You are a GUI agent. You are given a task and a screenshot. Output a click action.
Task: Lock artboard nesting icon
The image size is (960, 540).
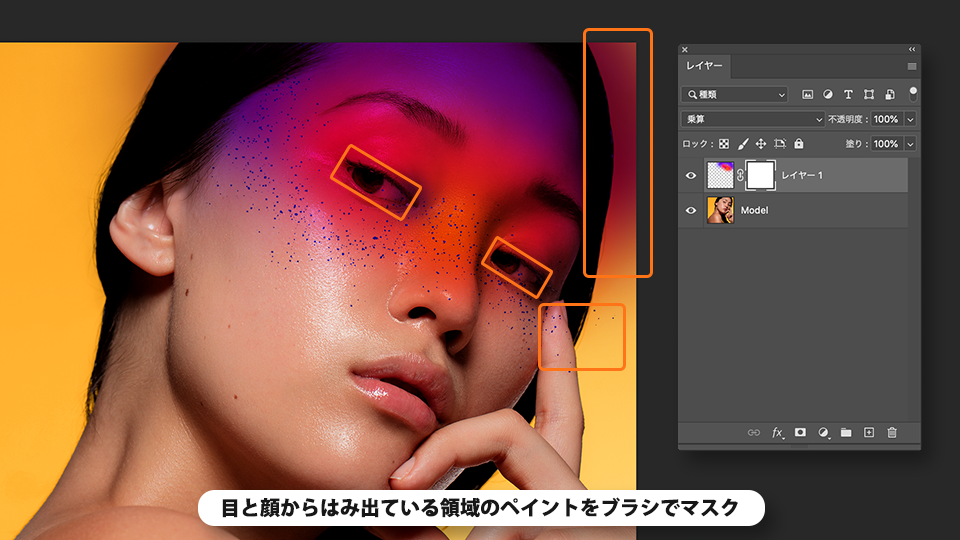(x=779, y=144)
